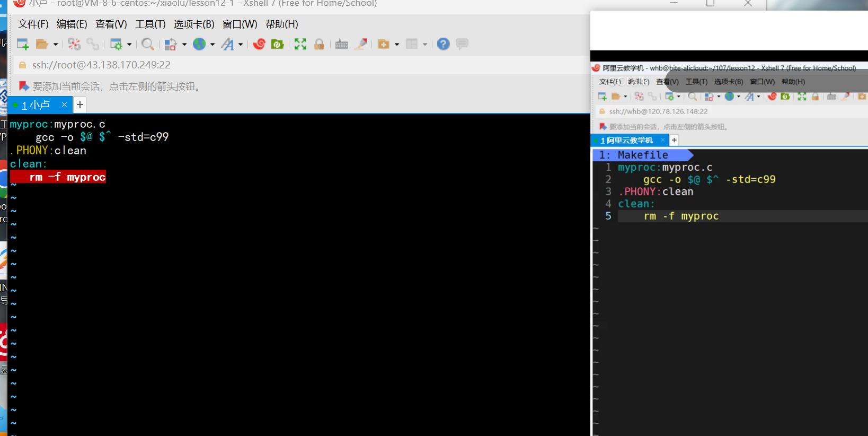Expand Font dropdown arrow in 小卢 window

pos(241,45)
